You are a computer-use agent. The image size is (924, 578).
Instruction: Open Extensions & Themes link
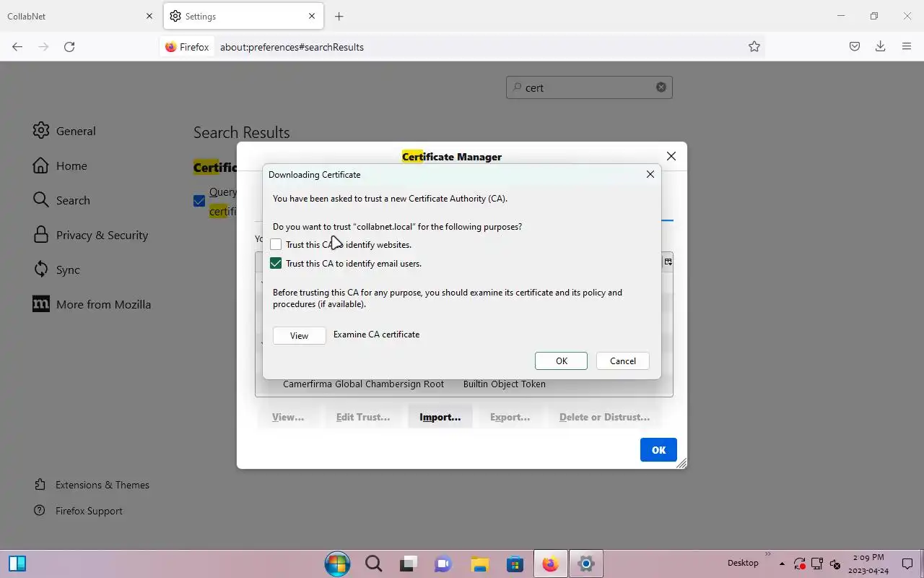click(x=92, y=485)
